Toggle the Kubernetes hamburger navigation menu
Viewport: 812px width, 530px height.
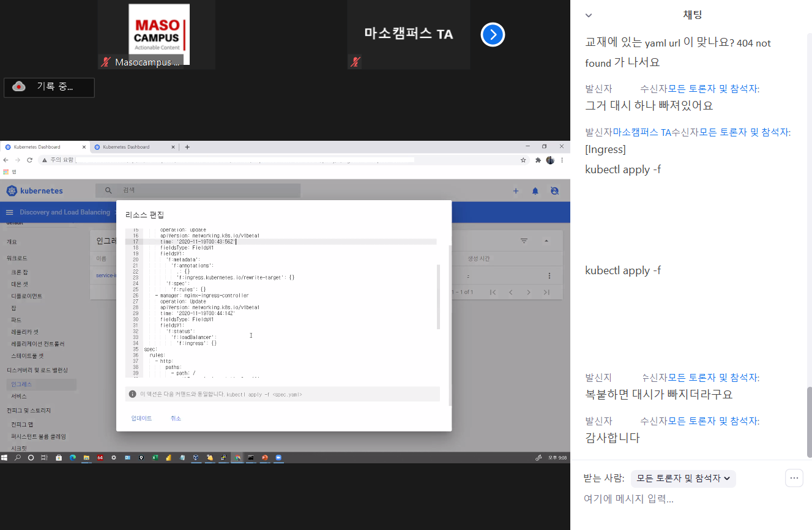coord(9,212)
